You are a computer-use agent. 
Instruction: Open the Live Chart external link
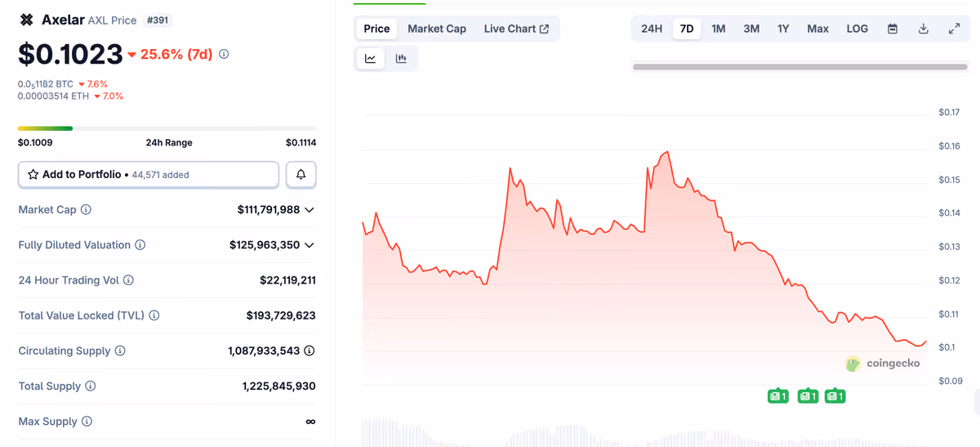click(516, 29)
